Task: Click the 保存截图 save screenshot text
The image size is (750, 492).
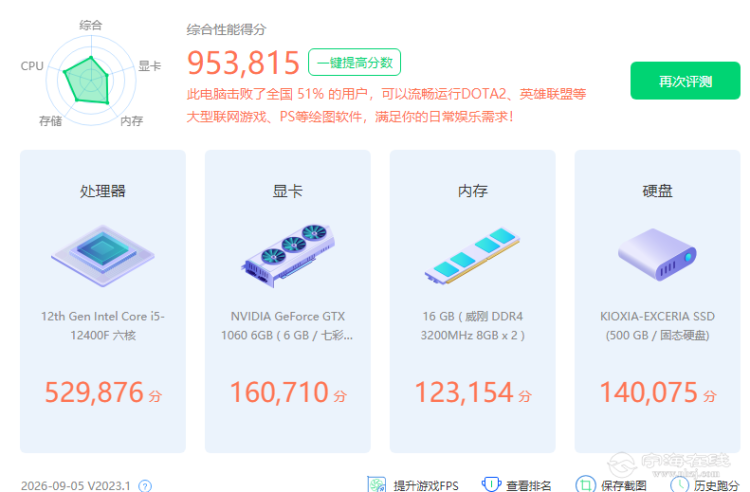Action: tap(624, 486)
